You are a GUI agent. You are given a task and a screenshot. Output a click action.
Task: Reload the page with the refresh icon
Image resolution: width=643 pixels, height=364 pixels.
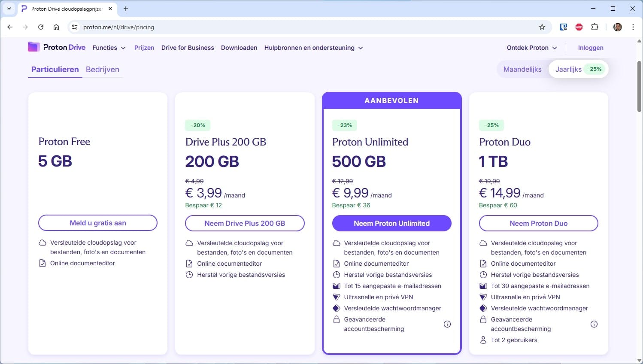41,27
